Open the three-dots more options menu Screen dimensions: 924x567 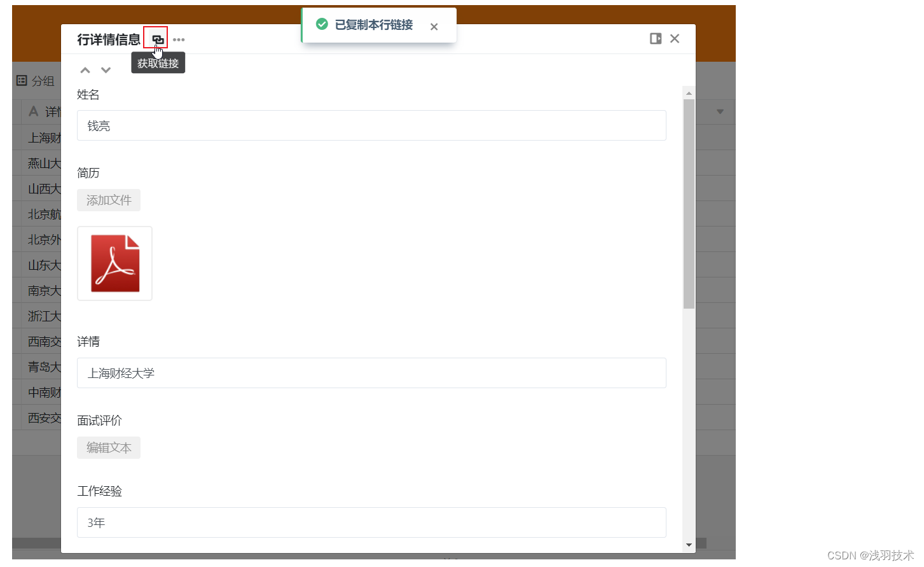pyautogui.click(x=179, y=39)
